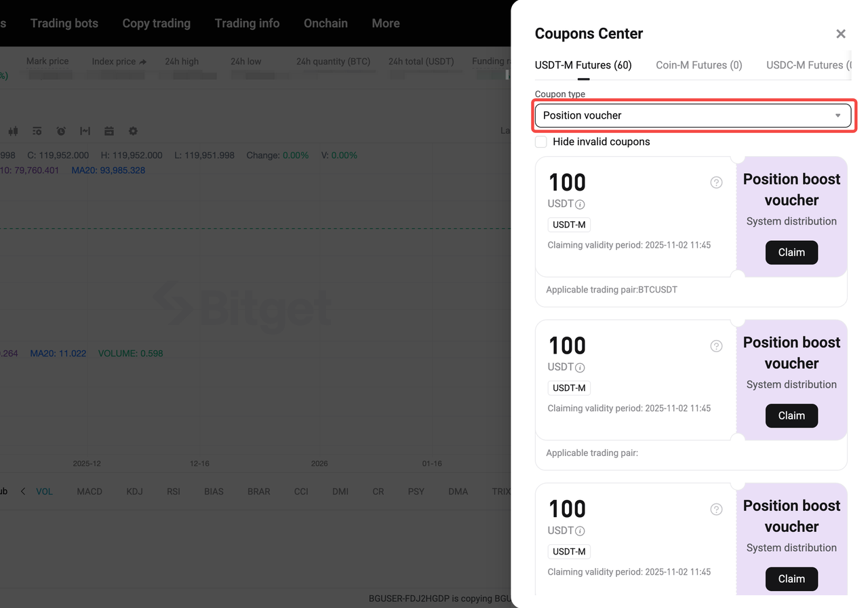The height and width of the screenshot is (608, 868).
Task: Open the Position voucher coupon type dropdown
Action: point(692,115)
